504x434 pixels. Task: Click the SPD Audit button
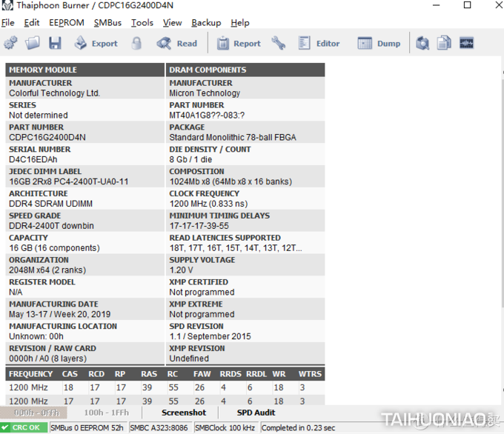(256, 413)
